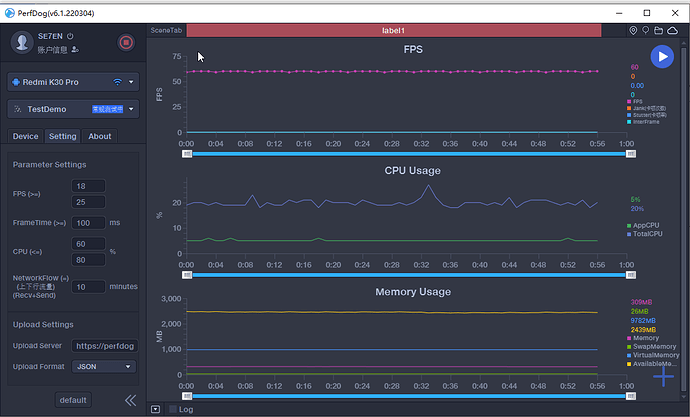This screenshot has width=690, height=417.
Task: Click the 2439MB available memory value
Action: click(x=643, y=329)
